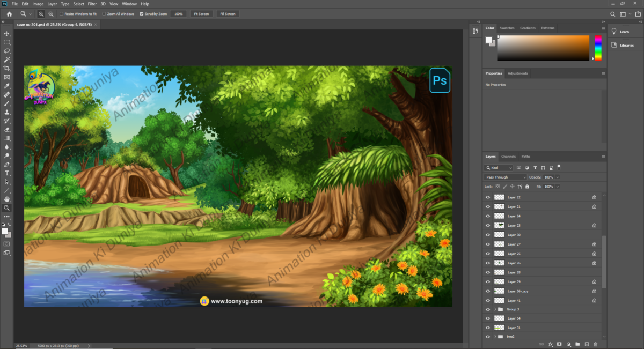Select the Gradient tool
644x349 pixels.
point(7,138)
